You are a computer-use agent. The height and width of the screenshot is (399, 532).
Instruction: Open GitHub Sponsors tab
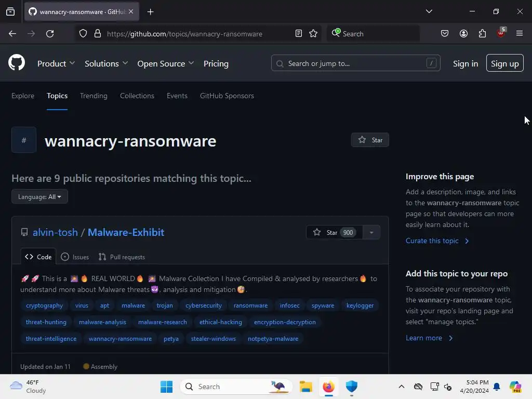pyautogui.click(x=227, y=96)
